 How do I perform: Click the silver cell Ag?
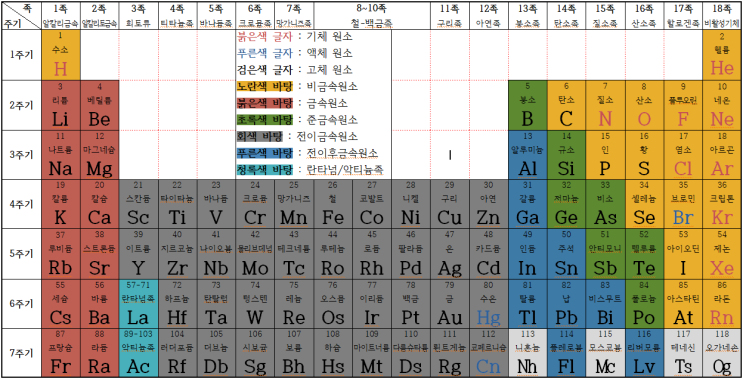pos(450,254)
